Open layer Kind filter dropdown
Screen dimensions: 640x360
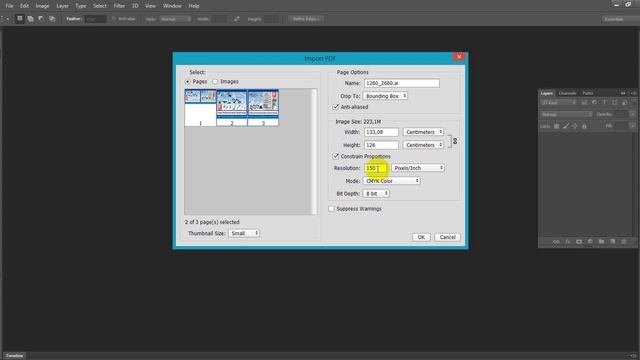[559, 103]
